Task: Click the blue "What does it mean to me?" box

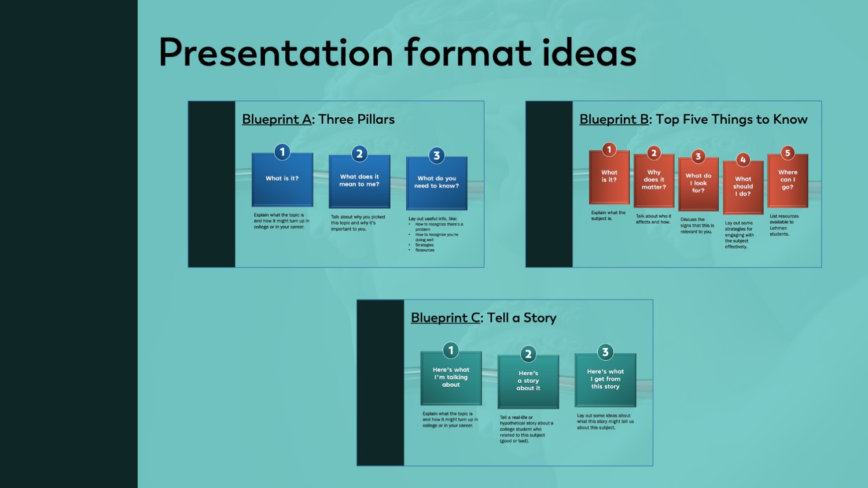Action: 359,184
